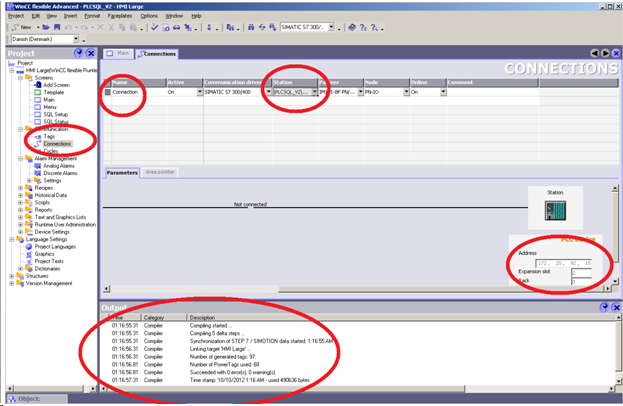Click the Comment column header
The width and height of the screenshot is (623, 406).
tap(492, 82)
